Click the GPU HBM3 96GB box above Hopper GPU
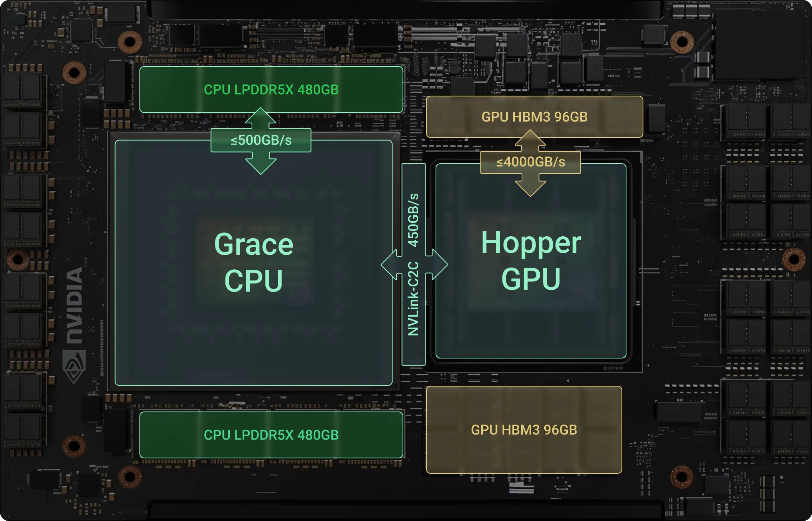Screen dimensions: 812x521 coord(534,117)
